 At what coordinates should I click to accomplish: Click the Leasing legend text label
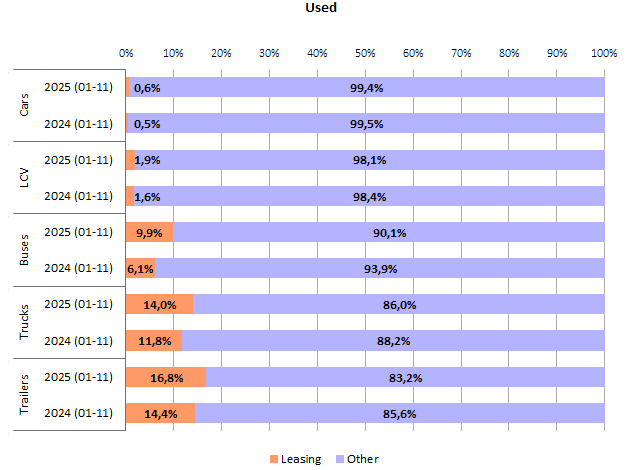pos(302,459)
